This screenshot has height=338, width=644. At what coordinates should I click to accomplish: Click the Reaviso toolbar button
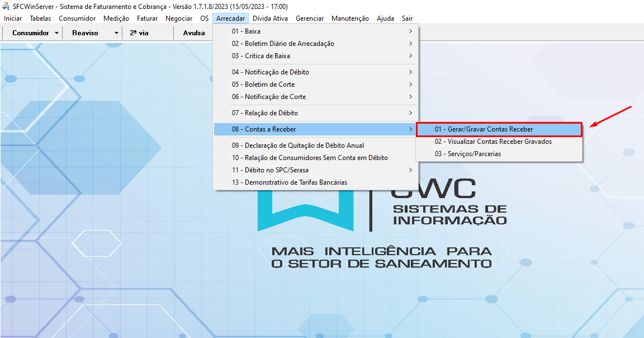click(85, 33)
